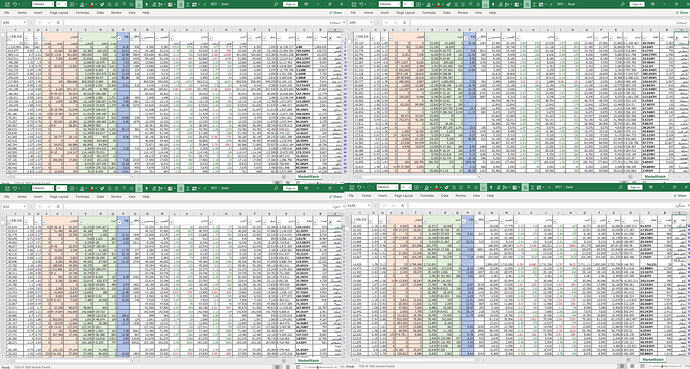Click AutoSum sigma in bottom-right Excel window
690x369 pixels.
532,187
